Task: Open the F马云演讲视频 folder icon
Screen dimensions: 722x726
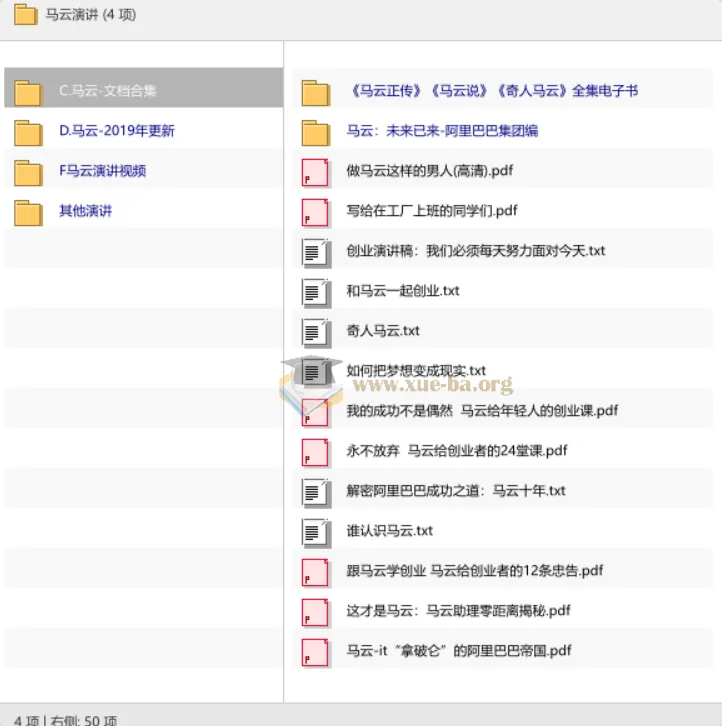Action: point(28,173)
